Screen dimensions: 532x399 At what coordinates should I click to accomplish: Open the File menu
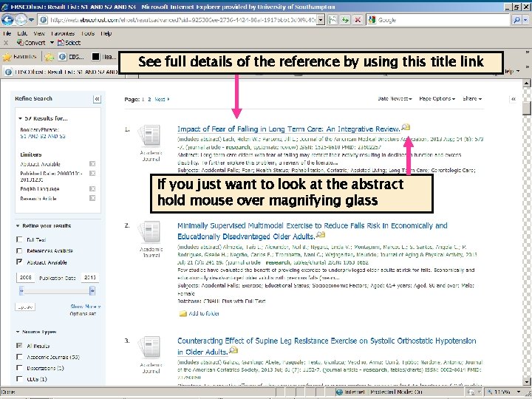(x=7, y=33)
